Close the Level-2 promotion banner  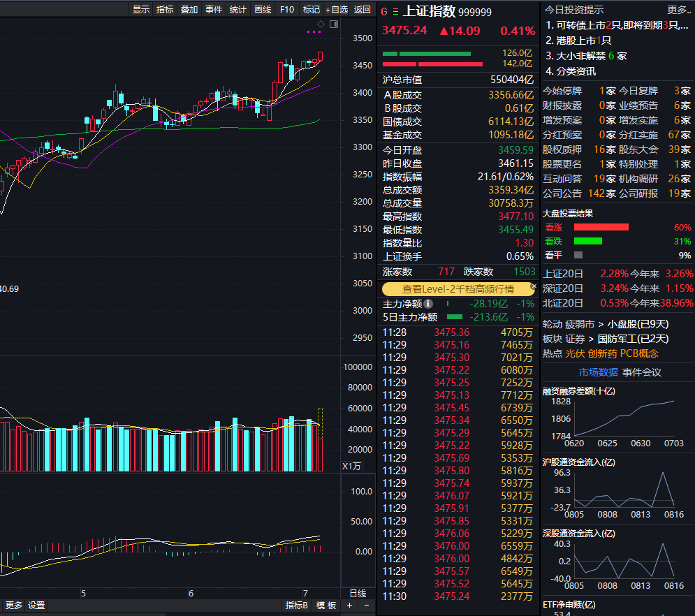click(534, 286)
